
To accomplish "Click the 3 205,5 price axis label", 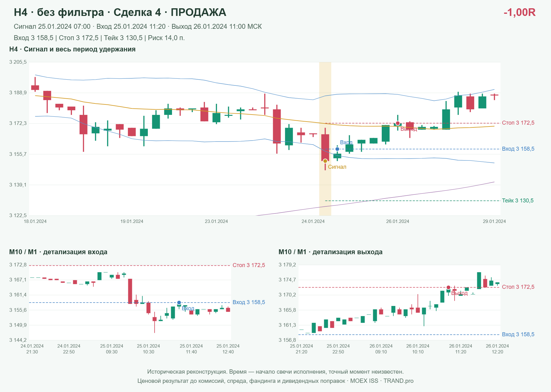I will coord(18,62).
